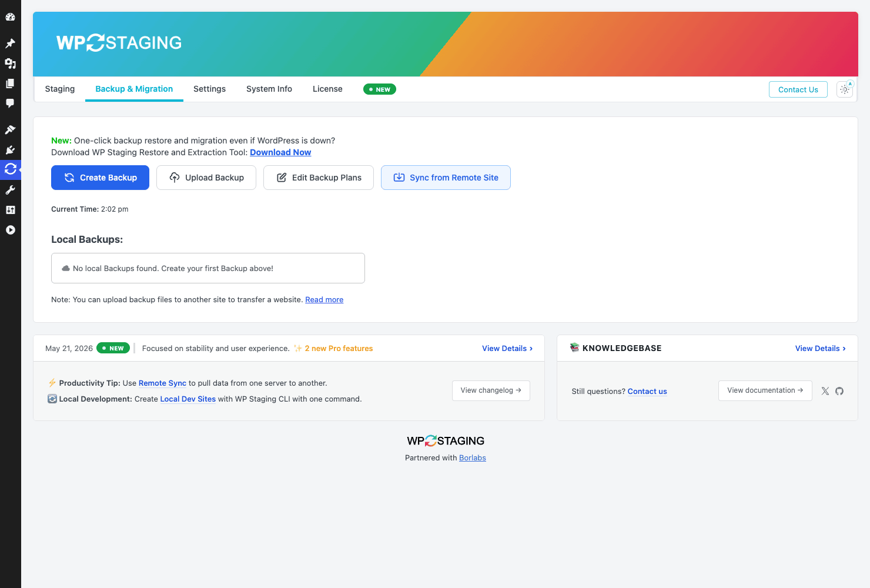The width and height of the screenshot is (870, 588).
Task: Click the 'KNOWLEDGEBASE' heading text
Action: [622, 348]
